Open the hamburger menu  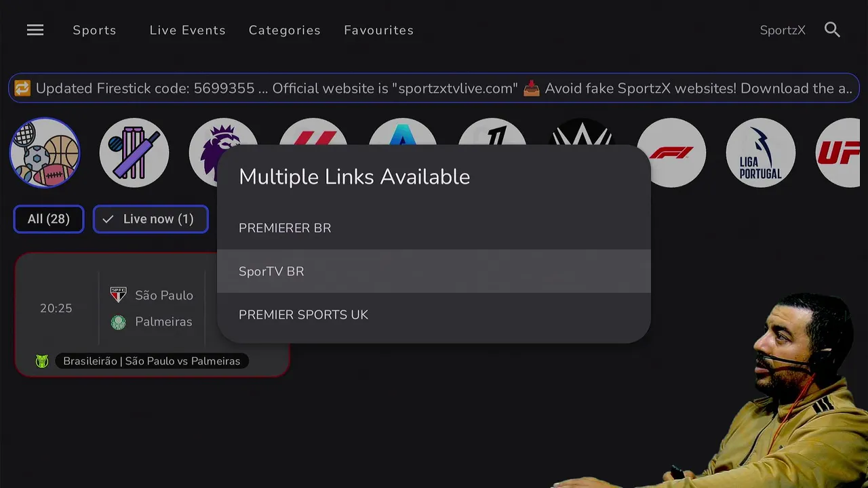click(35, 30)
